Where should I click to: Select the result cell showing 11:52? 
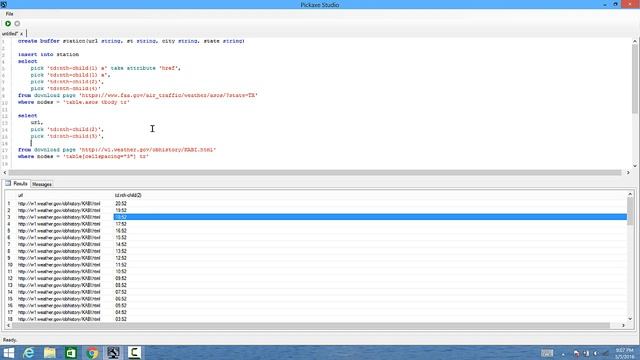370,265
